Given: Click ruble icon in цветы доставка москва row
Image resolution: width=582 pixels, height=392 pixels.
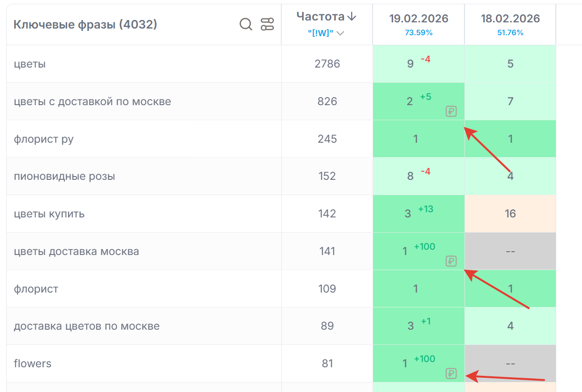Looking at the screenshot, I should 451,261.
